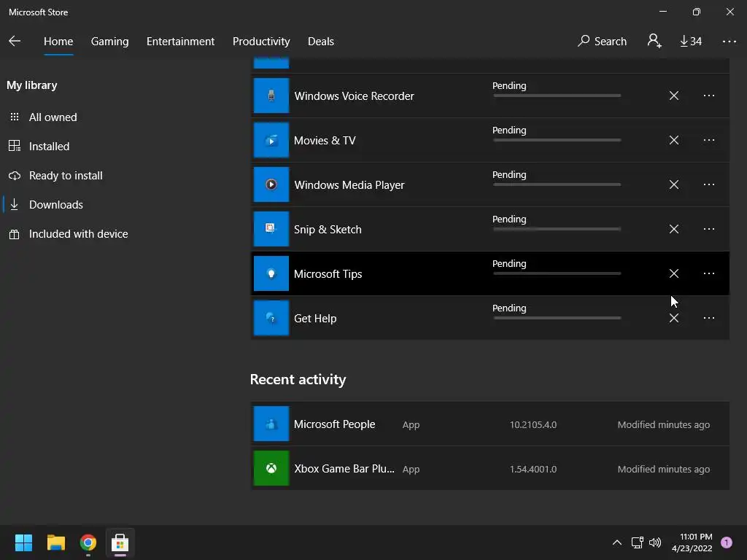Click the Xbox Game Bar app icon
This screenshot has width=747, height=560.
[x=271, y=468]
